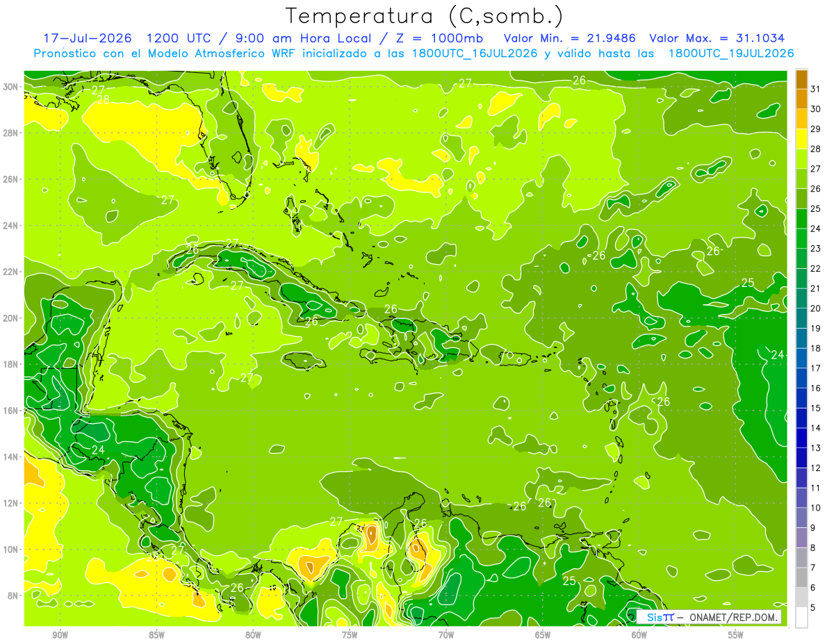Click the '18N' latitude axis label
The height and width of the screenshot is (644, 834).
click(x=11, y=364)
